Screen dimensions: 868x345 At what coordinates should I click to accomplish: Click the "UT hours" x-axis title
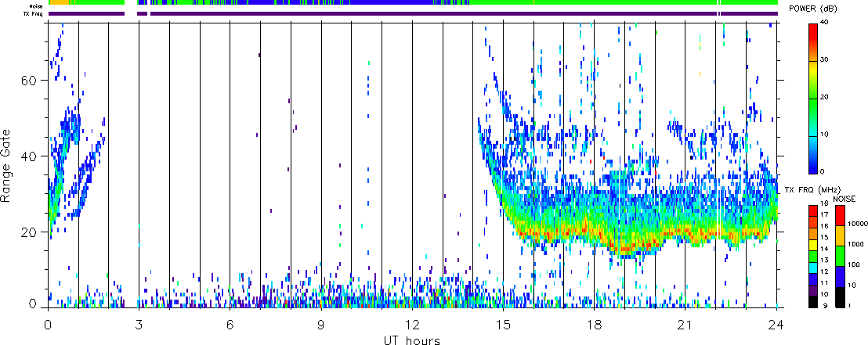click(x=412, y=340)
